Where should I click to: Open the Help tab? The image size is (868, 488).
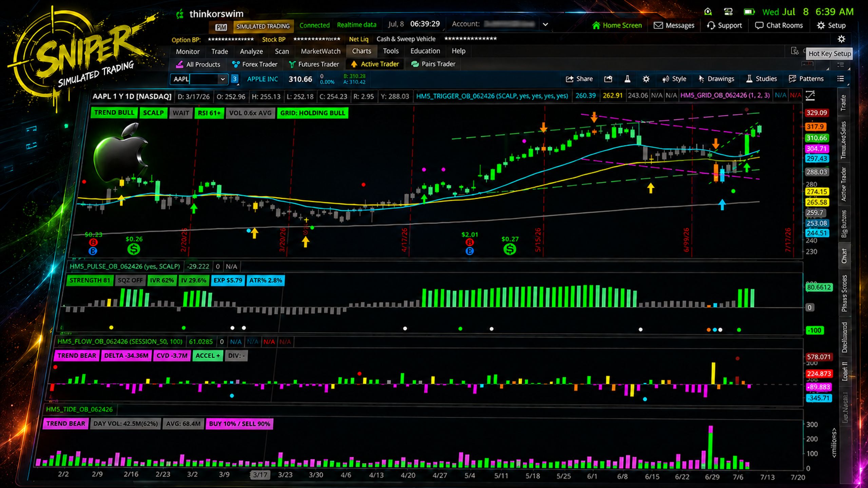459,51
